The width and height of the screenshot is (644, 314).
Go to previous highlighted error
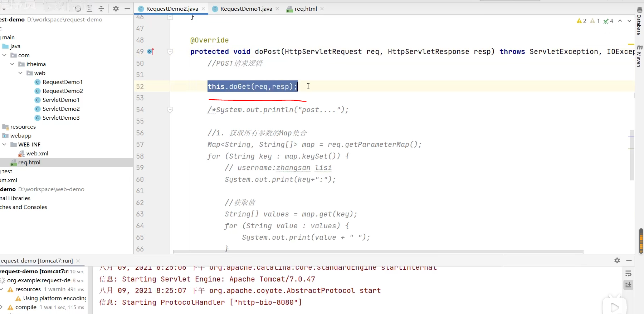(x=620, y=21)
